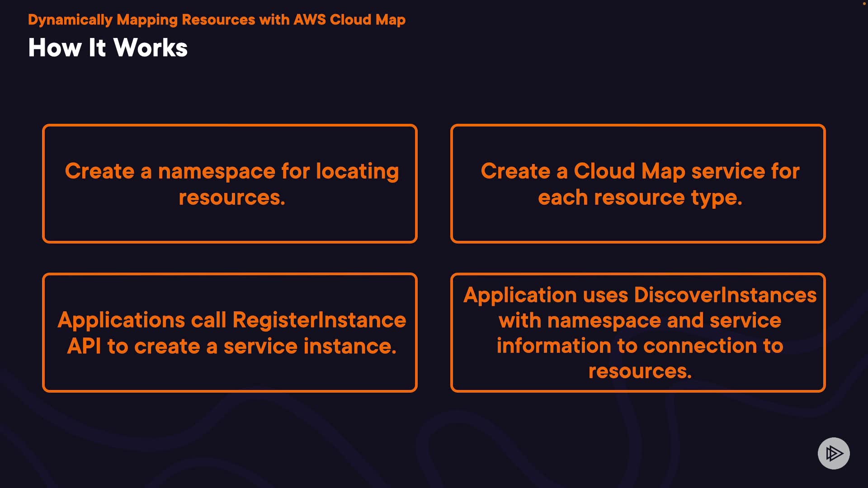Click 'resources.' in the bottom-right box
868x488 pixels.
pos(640,371)
